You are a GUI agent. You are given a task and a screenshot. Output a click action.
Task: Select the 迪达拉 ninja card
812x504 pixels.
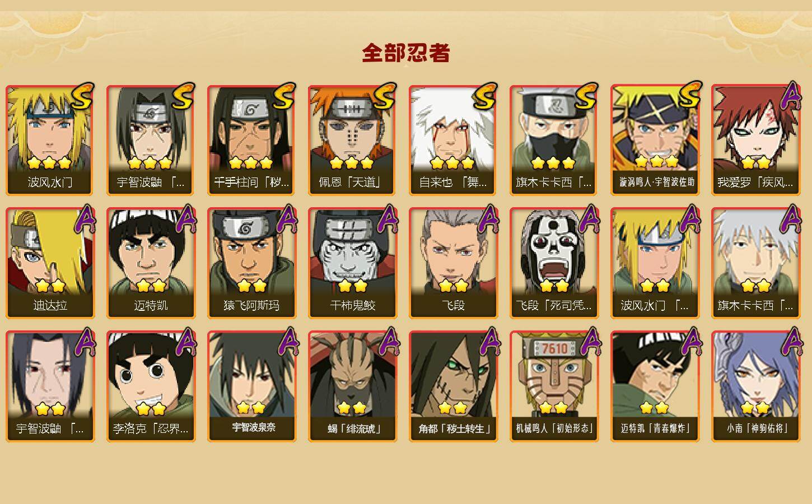[50, 263]
